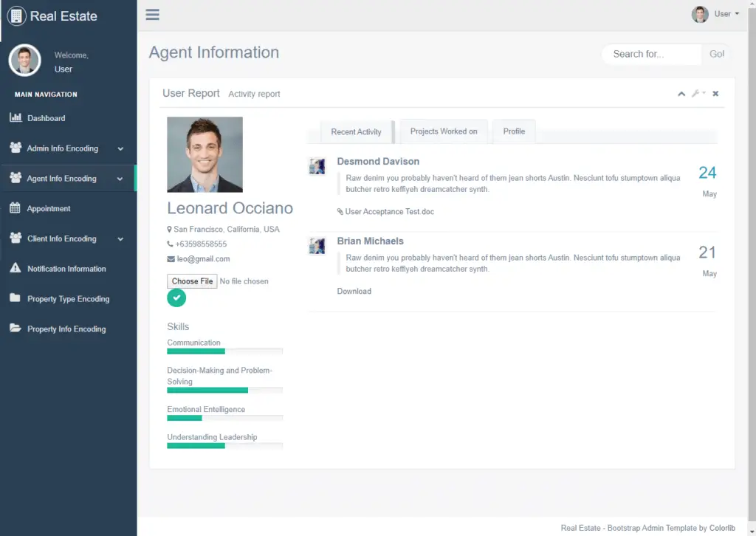This screenshot has height=536, width=756.
Task: Open the Profile tab
Action: (x=514, y=131)
